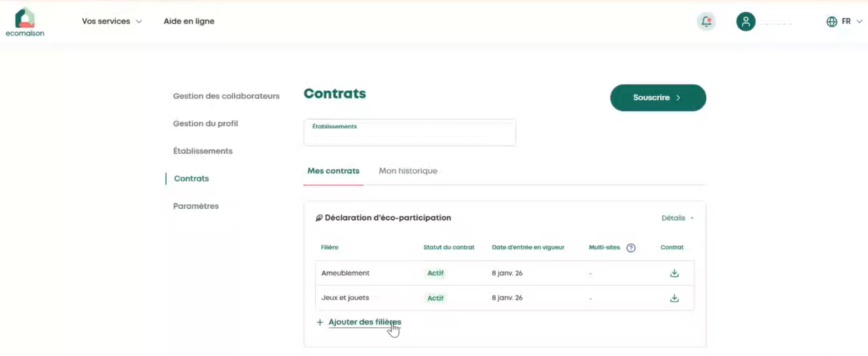Go to Gestion des collaborateurs

coord(226,96)
